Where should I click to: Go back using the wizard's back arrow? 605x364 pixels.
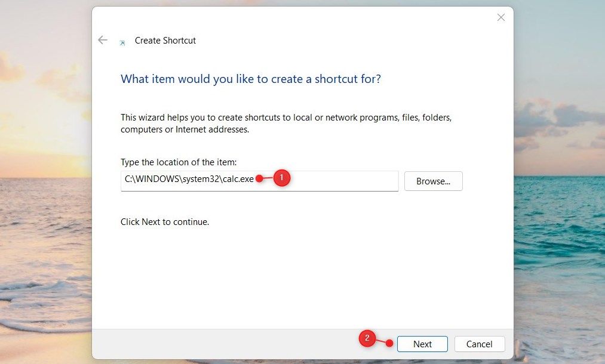[x=103, y=40]
